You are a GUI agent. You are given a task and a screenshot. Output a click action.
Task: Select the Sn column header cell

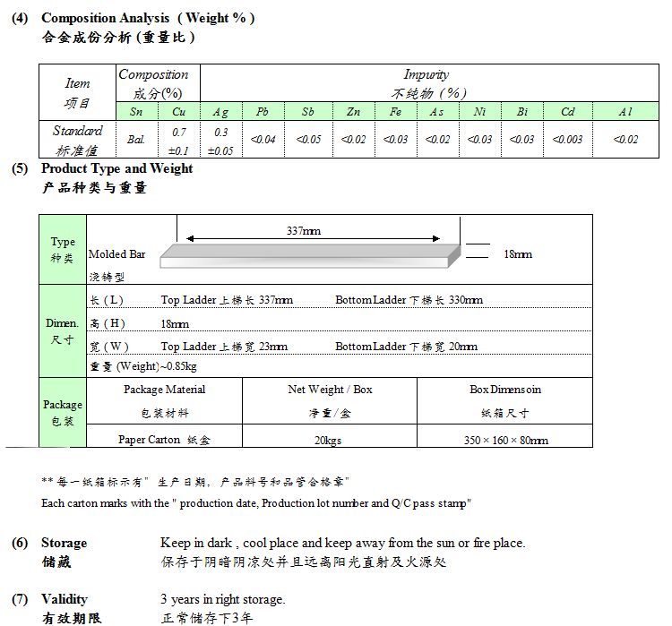click(136, 112)
